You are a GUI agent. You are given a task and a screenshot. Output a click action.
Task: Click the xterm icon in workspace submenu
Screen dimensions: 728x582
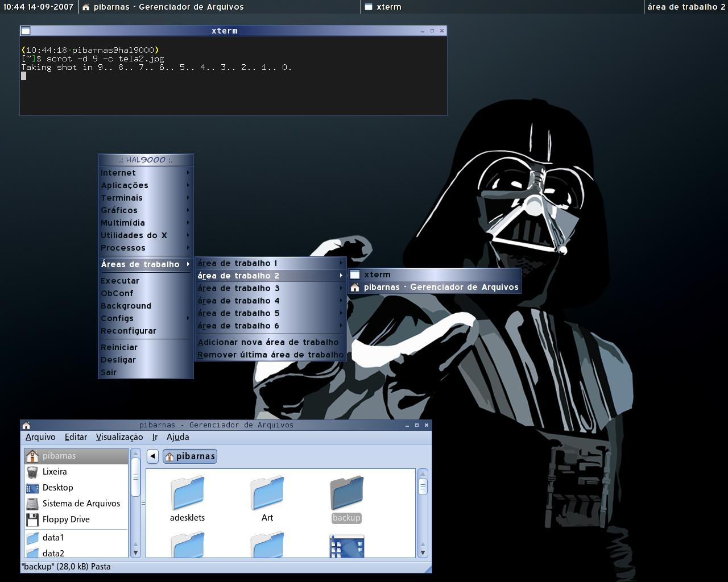click(x=355, y=275)
